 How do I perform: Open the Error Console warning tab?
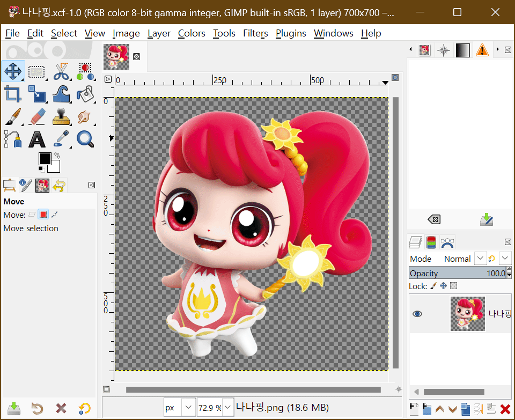click(482, 50)
